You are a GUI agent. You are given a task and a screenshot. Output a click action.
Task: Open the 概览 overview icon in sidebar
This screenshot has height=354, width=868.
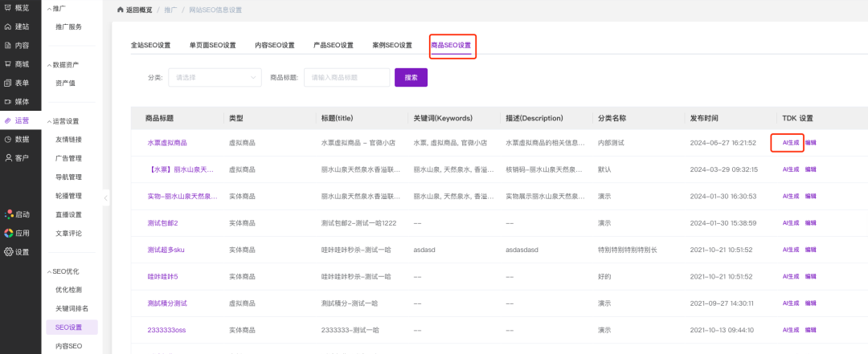pos(8,8)
